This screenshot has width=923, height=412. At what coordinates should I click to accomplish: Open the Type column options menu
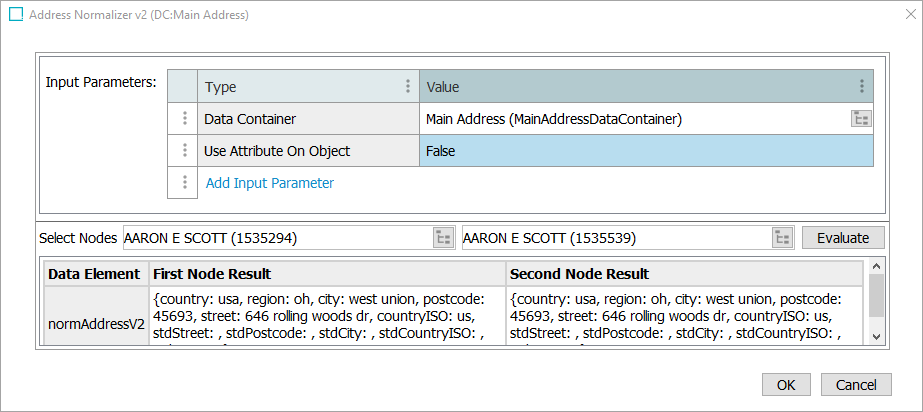(407, 87)
